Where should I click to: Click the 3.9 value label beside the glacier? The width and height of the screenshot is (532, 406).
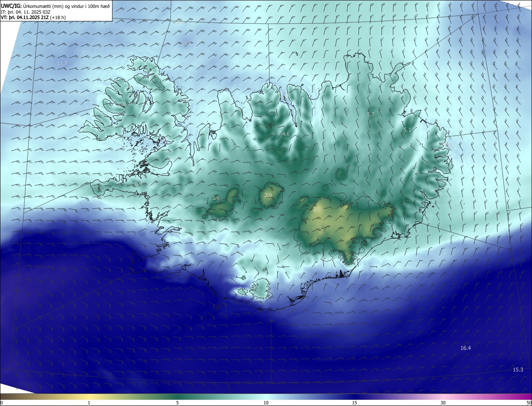tap(216, 198)
